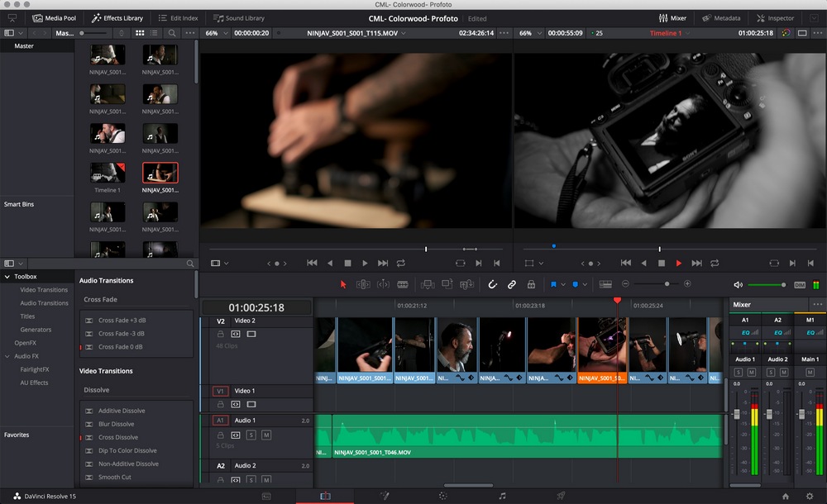Screen dimensions: 827x504
Task: Play the source viewer clip
Action: 365,263
